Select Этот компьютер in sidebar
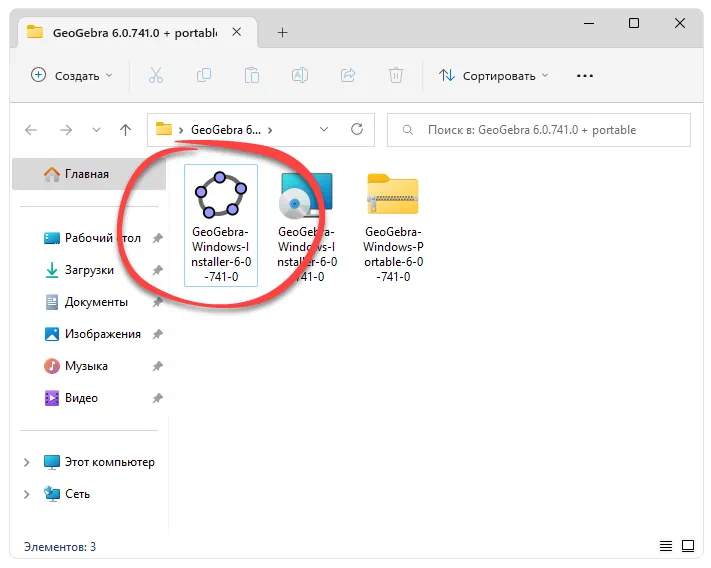The image size is (711, 568). tap(99, 462)
